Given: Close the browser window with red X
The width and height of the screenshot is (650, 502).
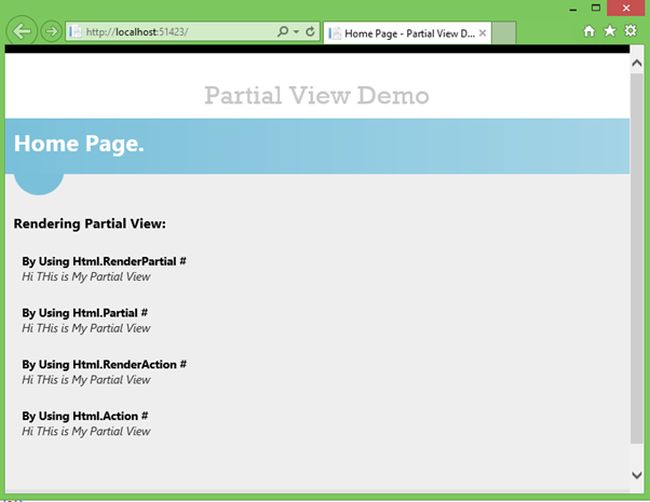Looking at the screenshot, I should tap(626, 8).
